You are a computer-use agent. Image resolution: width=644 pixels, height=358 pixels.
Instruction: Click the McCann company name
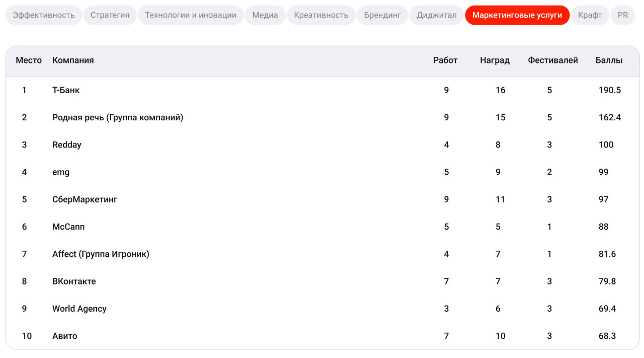[68, 227]
